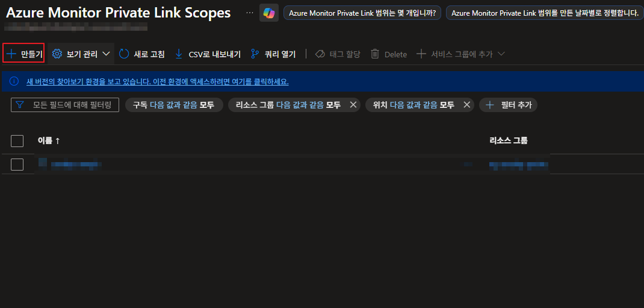Screen dimensions: 644x308
Task: Check the checkbox for the first resource row
Action: coord(17,165)
